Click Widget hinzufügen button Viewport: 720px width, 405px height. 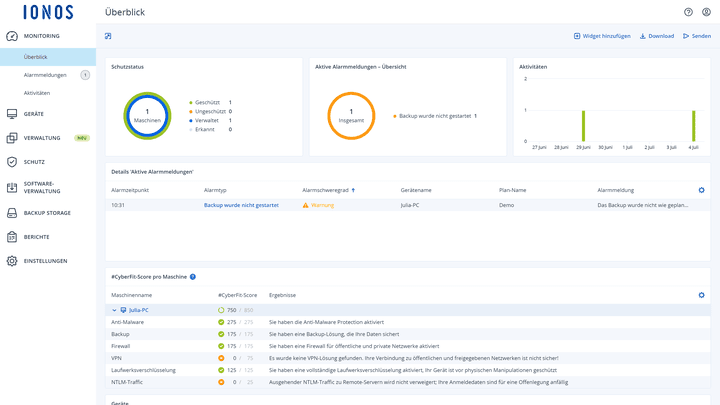[x=602, y=36]
